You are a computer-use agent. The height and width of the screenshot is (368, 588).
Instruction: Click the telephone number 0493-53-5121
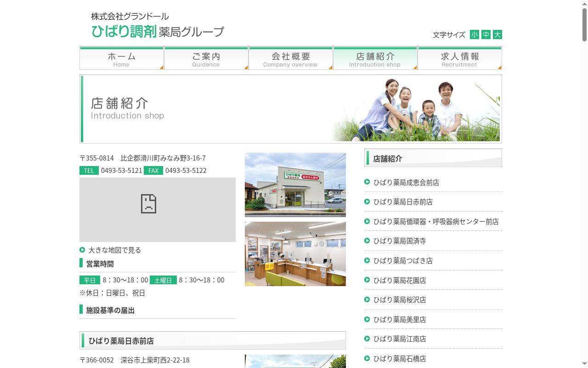click(122, 171)
